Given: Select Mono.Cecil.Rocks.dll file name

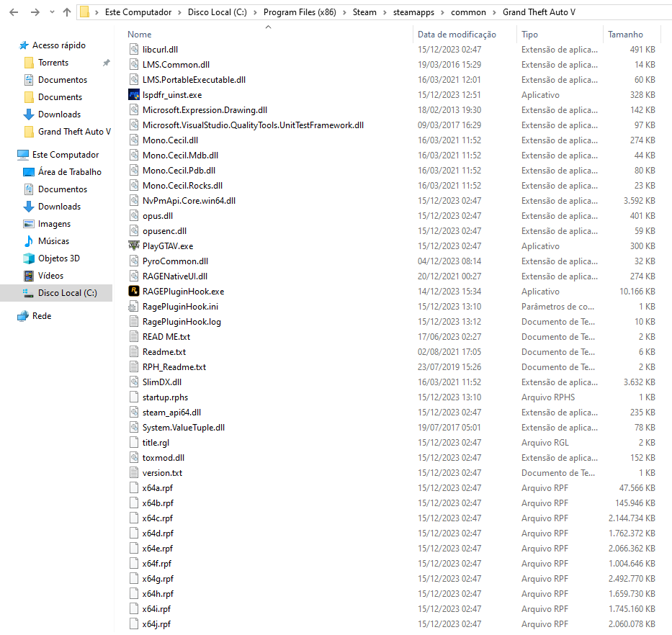Looking at the screenshot, I should point(182,186).
